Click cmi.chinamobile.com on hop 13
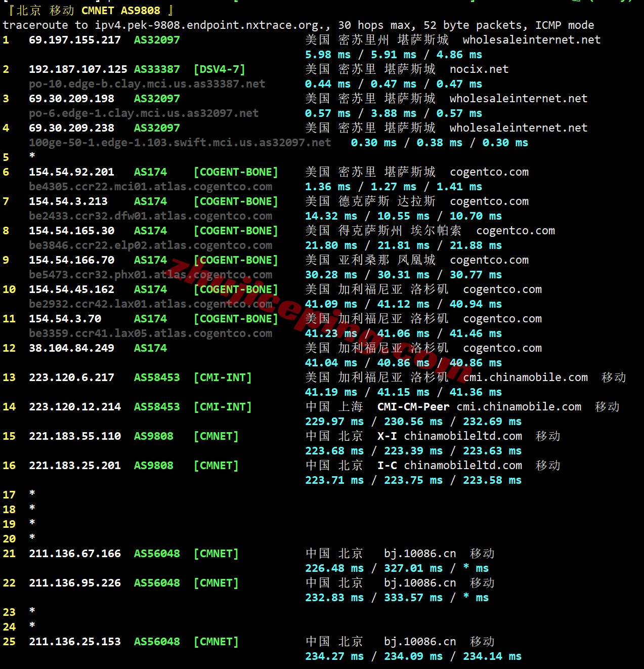This screenshot has width=644, height=669. point(525,378)
